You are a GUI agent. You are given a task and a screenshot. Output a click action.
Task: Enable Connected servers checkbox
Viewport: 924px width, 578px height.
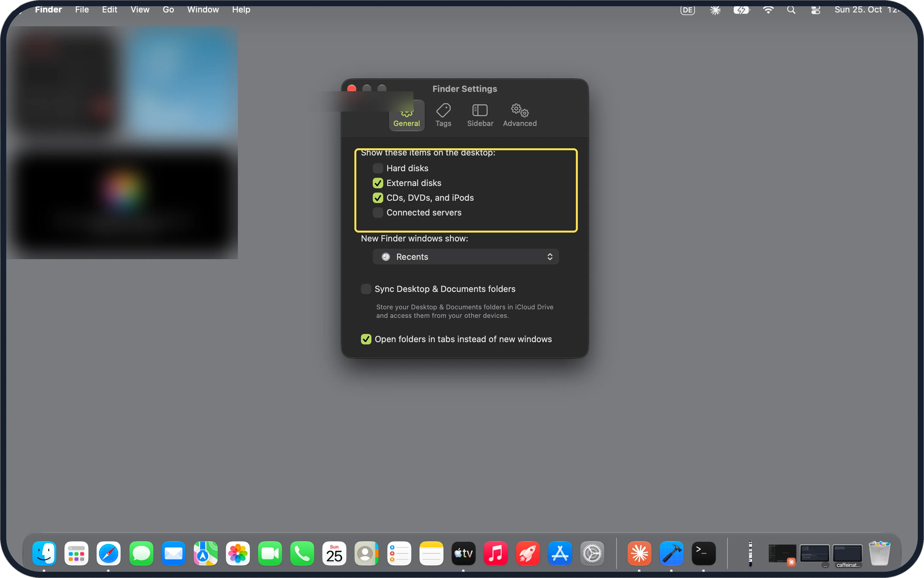pos(378,213)
